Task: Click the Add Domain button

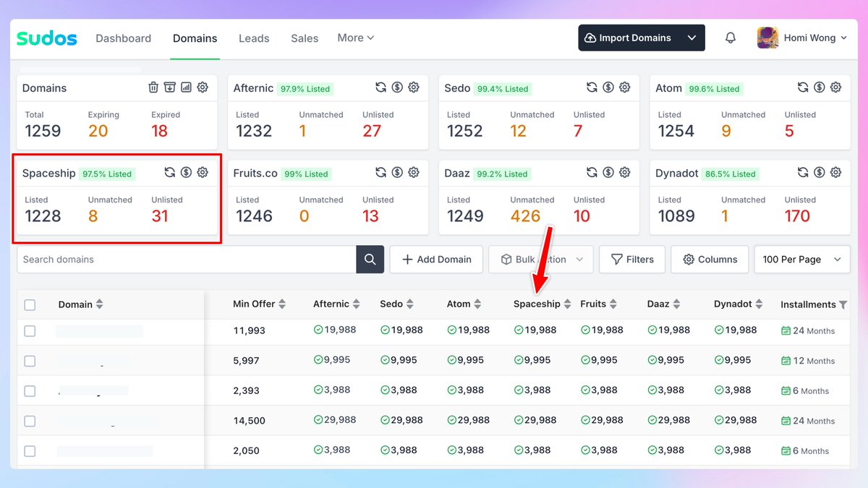Action: pyautogui.click(x=436, y=260)
